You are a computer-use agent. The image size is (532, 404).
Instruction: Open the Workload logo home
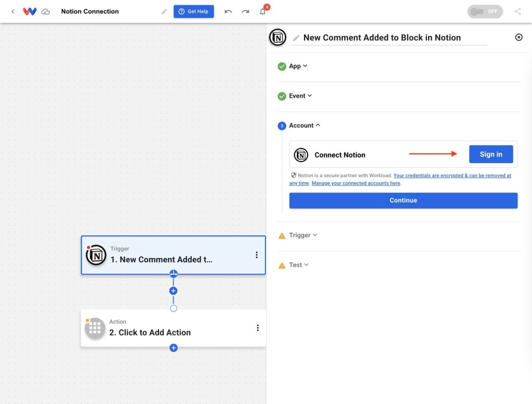[30, 11]
